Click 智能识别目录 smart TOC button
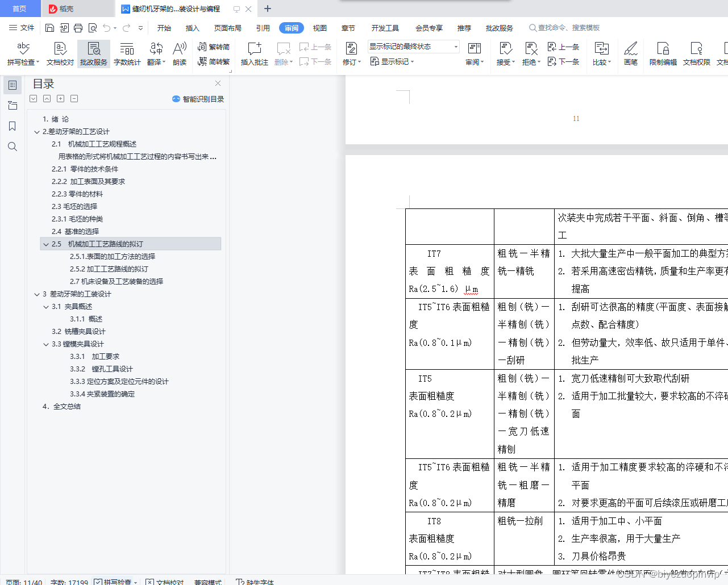728x585 pixels. click(198, 99)
